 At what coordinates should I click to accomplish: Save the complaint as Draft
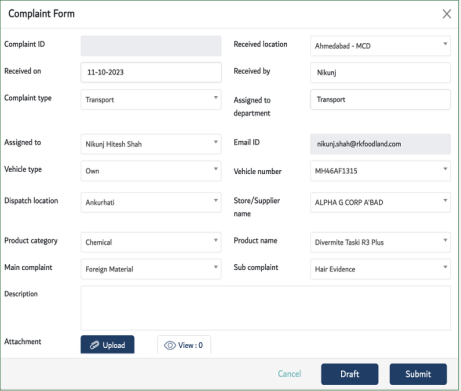(350, 374)
